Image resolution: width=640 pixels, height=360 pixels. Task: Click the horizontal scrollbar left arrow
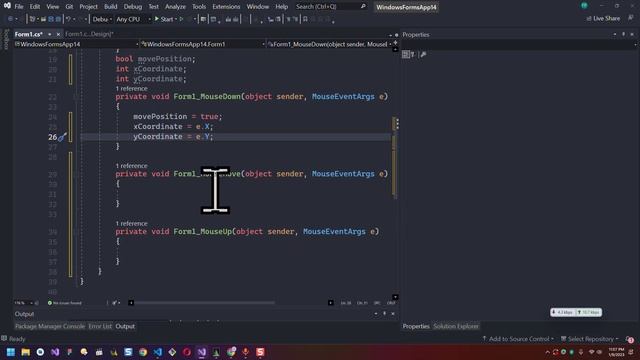click(131, 303)
